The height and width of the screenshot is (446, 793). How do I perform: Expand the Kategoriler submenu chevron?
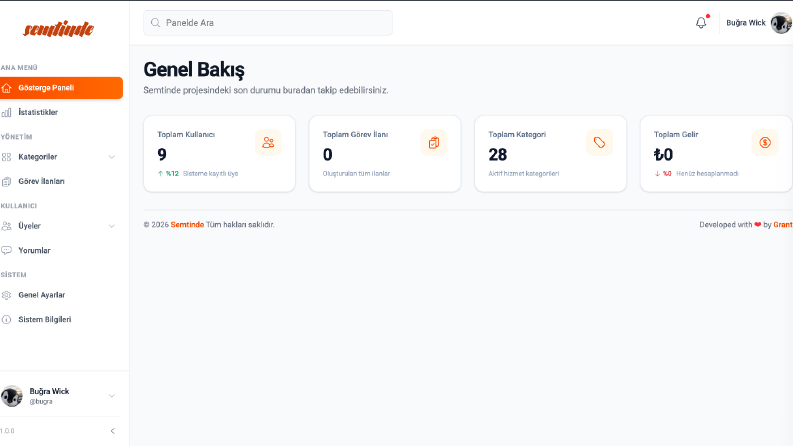point(112,157)
